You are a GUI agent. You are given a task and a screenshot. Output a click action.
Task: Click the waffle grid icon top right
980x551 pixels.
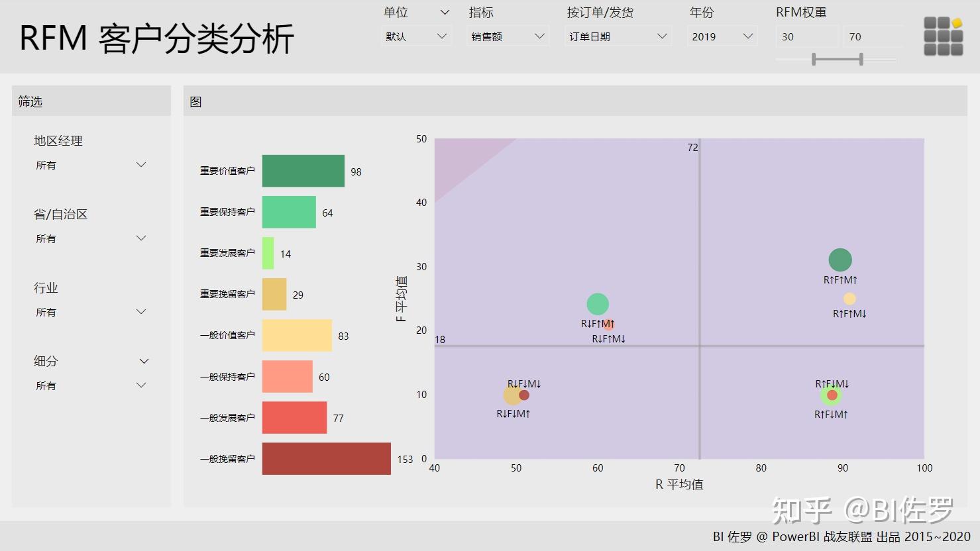tap(942, 36)
